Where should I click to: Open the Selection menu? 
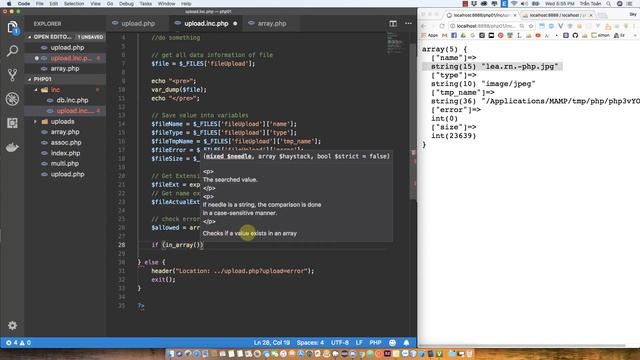click(x=74, y=3)
